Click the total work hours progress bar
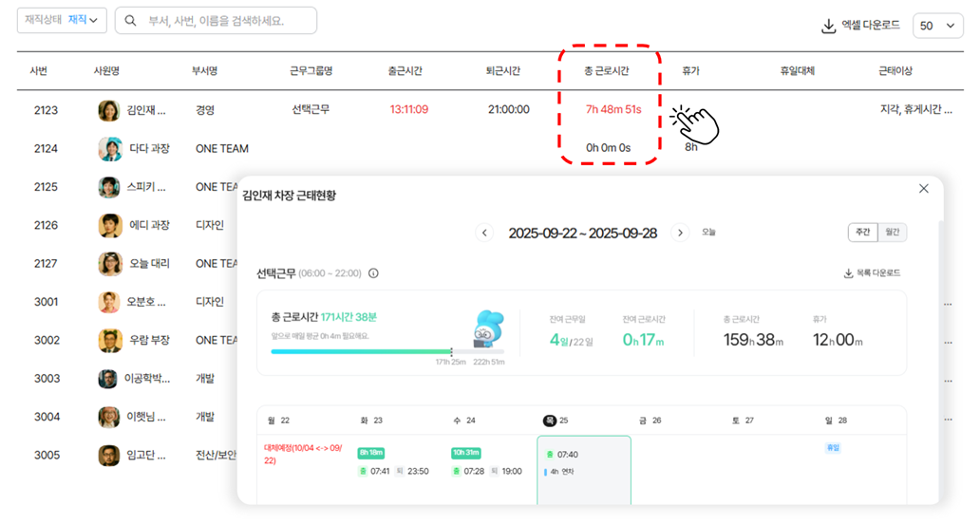 (x=361, y=351)
